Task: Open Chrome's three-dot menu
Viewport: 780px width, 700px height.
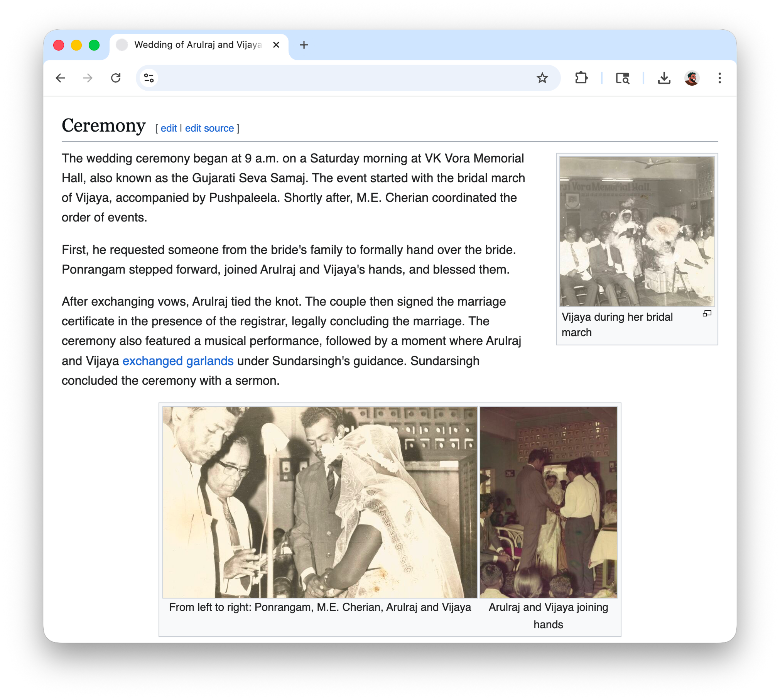Action: pos(719,78)
